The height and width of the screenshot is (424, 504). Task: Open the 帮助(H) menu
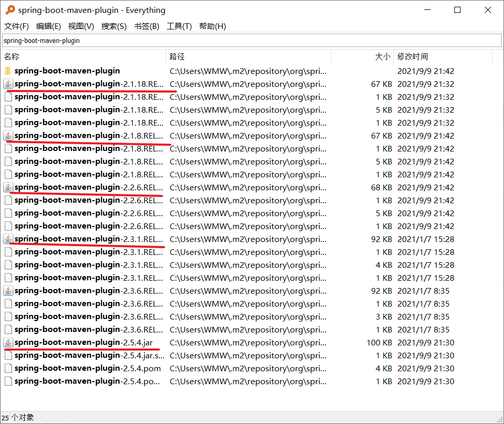(213, 26)
